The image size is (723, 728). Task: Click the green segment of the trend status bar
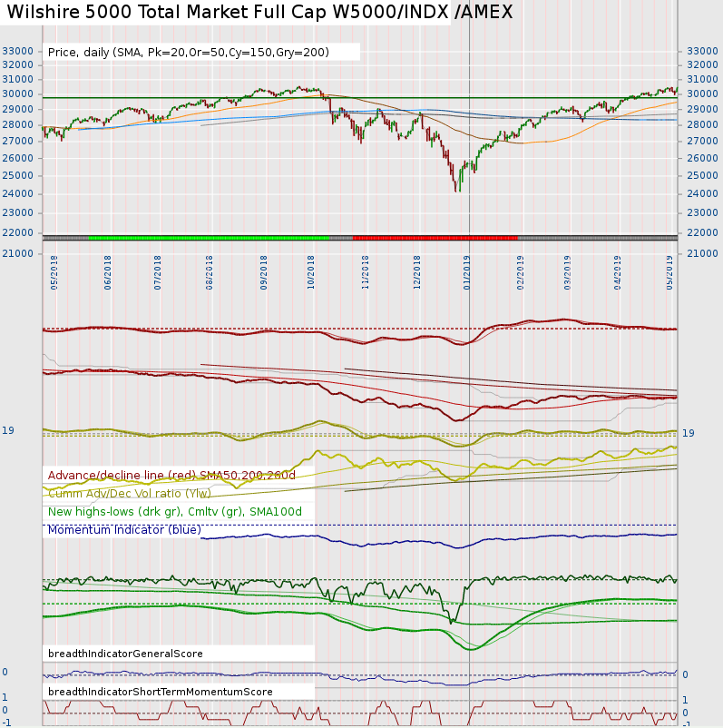[209, 238]
